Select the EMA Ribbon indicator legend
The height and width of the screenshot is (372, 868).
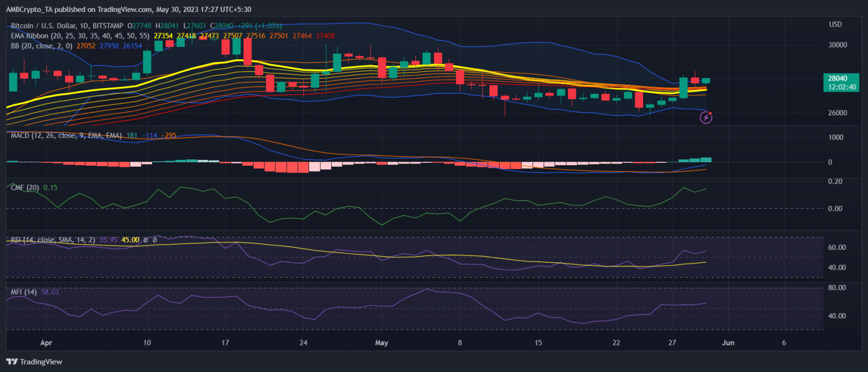pos(34,36)
